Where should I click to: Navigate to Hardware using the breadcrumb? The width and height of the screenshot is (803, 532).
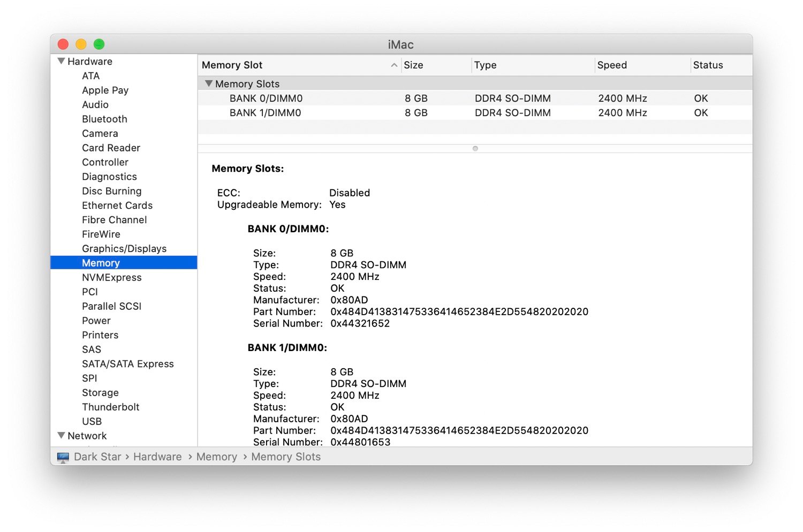coord(157,457)
